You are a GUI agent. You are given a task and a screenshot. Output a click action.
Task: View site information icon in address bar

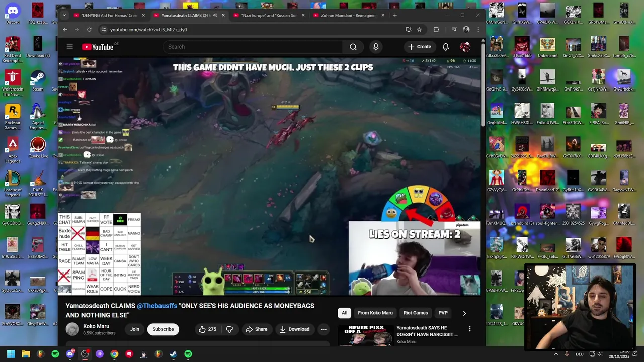click(104, 30)
